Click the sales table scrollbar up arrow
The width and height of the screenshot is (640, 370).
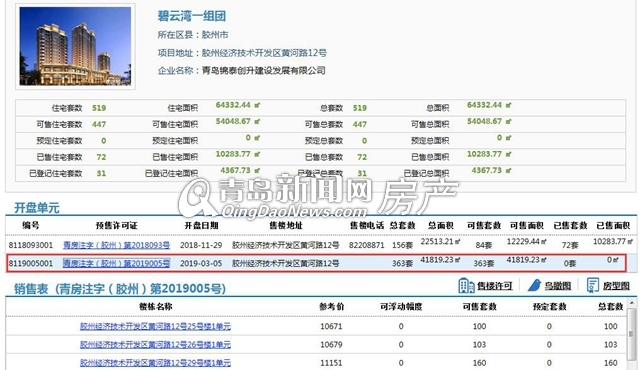coord(631,303)
